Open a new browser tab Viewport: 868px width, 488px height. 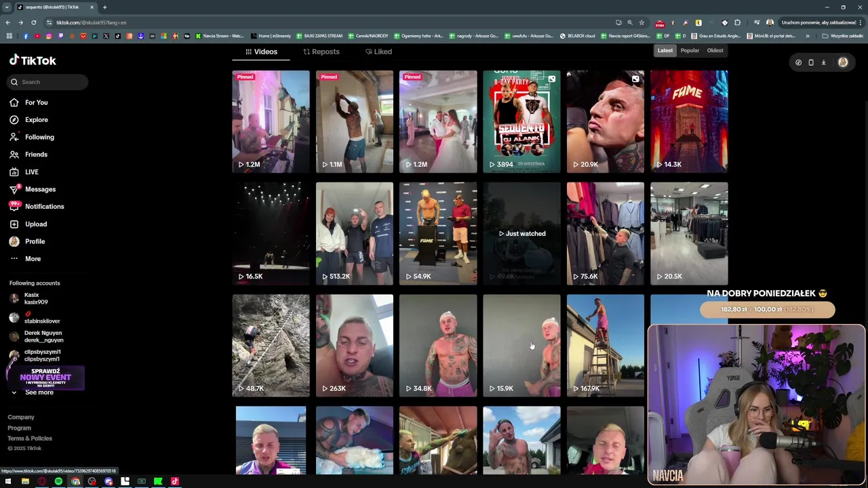click(104, 7)
